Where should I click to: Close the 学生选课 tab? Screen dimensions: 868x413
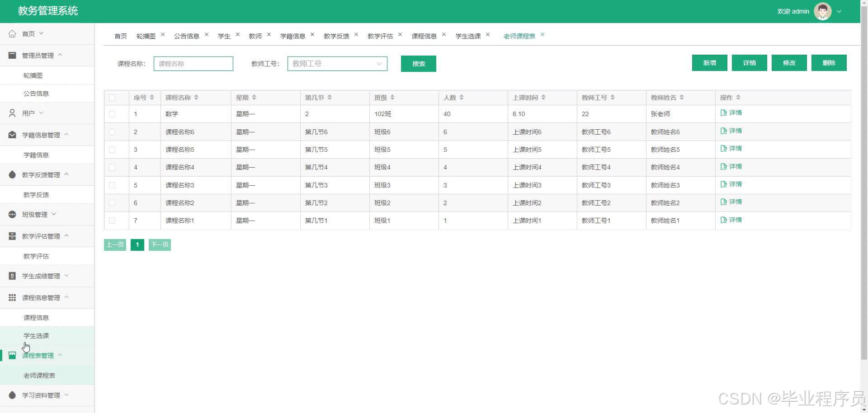point(488,34)
